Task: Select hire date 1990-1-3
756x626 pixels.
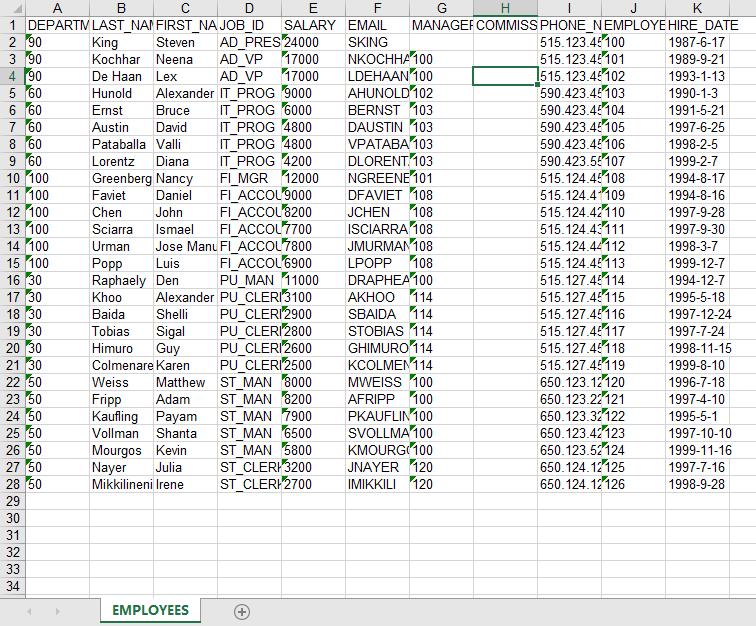Action: pos(697,94)
